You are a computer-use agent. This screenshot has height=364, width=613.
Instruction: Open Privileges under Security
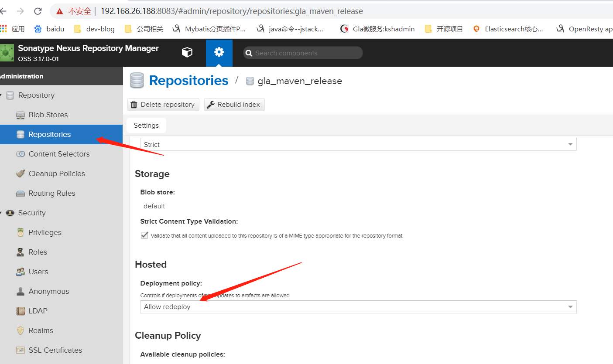[45, 232]
